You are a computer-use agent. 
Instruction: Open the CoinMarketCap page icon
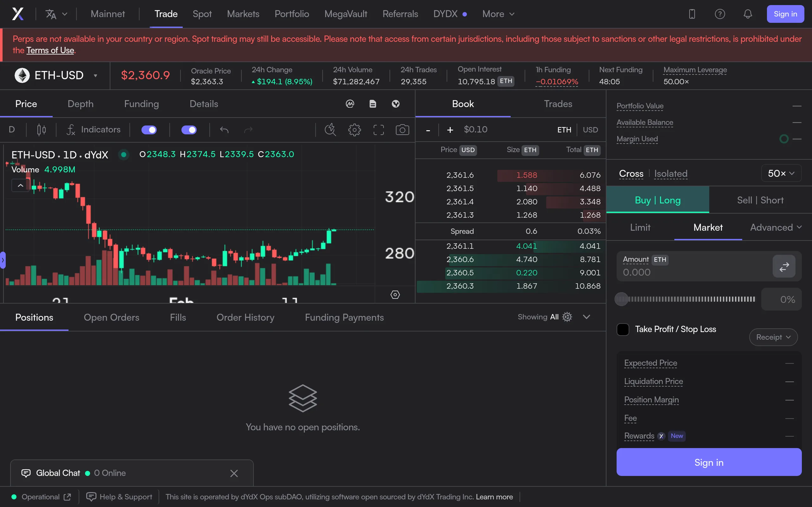349,104
